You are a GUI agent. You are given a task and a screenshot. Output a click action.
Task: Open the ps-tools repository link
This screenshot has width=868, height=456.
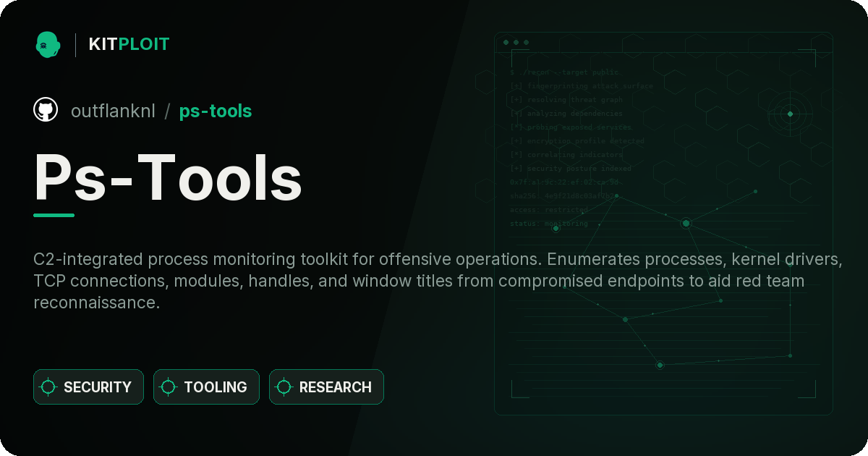click(216, 111)
